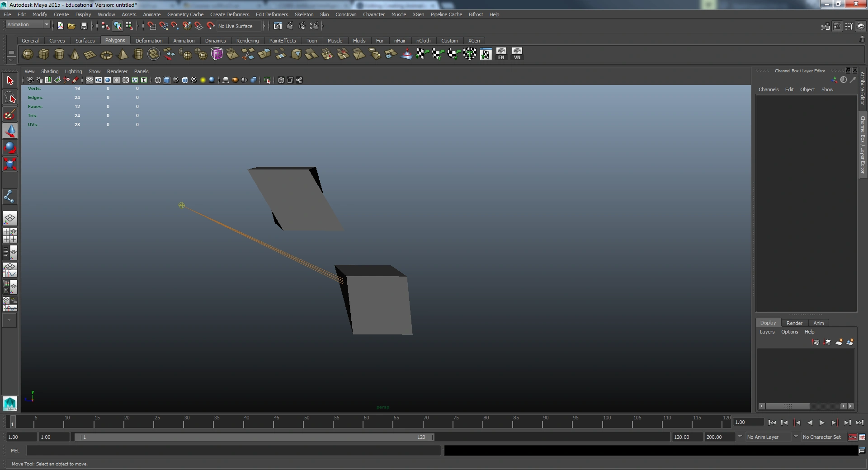Create a new empty display layer
868x470 pixels.
coord(839,342)
